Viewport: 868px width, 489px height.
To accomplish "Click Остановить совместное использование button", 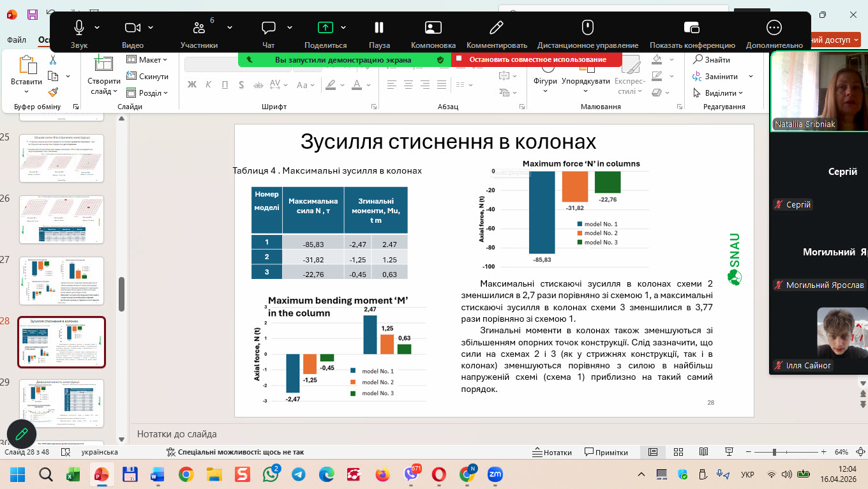I will coord(537,59).
